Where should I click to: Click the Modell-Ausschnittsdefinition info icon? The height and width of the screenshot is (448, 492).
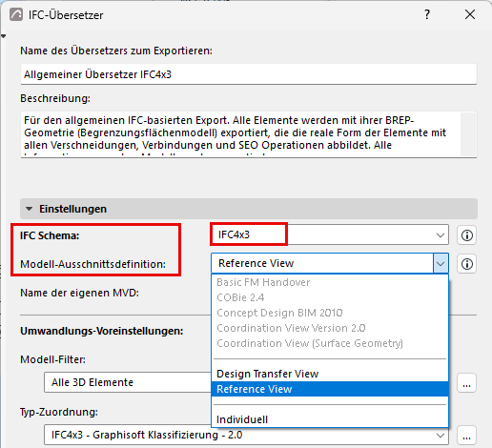pos(466,264)
